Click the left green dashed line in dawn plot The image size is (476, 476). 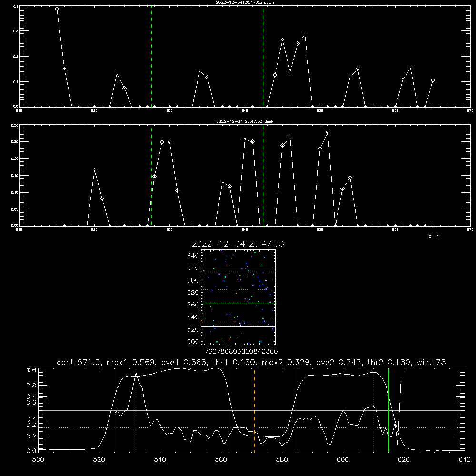pos(151,56)
